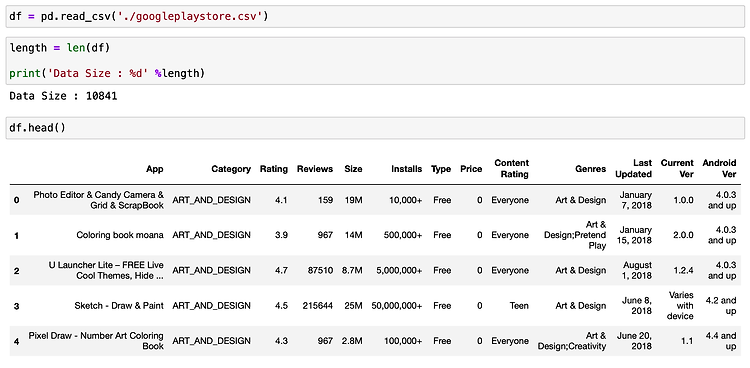750x368 pixels.
Task: Click row index 3 of the dataframe
Action: tap(17, 306)
